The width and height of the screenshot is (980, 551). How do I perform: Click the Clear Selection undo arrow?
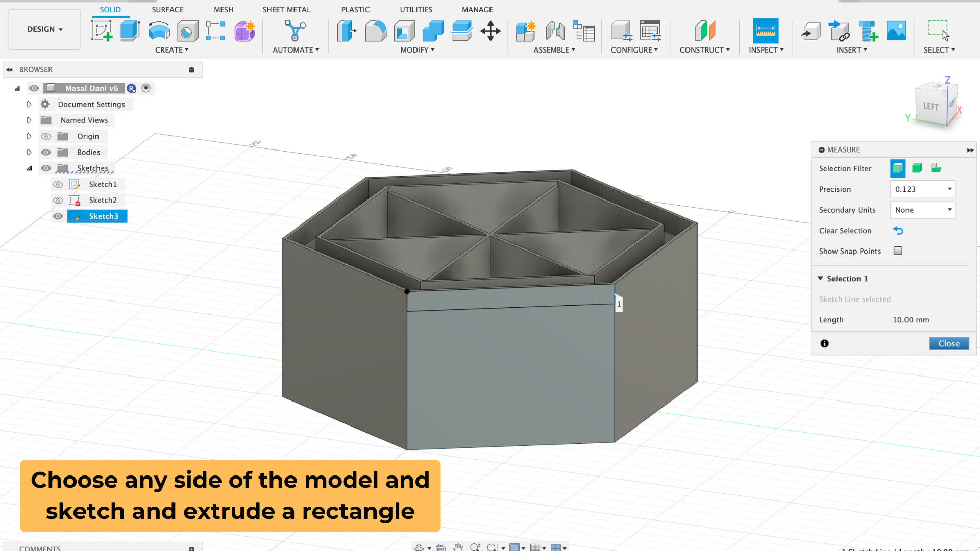(898, 231)
